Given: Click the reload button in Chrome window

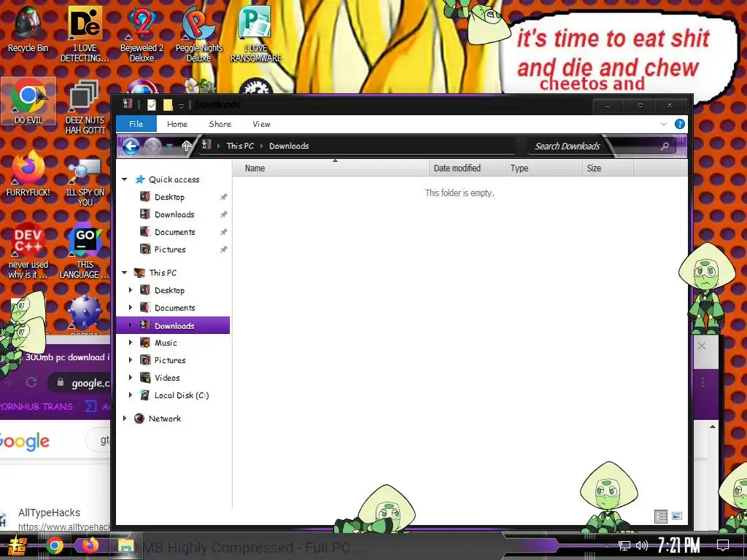Looking at the screenshot, I should click(x=31, y=382).
